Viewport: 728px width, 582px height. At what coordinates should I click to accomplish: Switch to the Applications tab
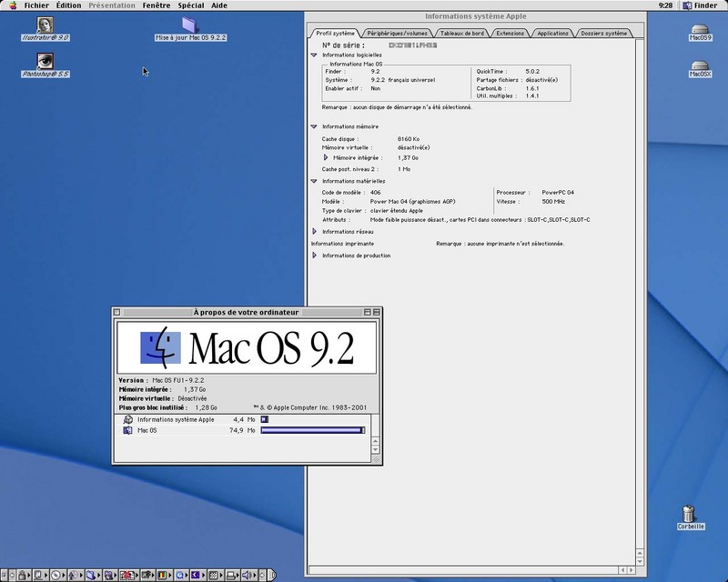click(x=553, y=34)
